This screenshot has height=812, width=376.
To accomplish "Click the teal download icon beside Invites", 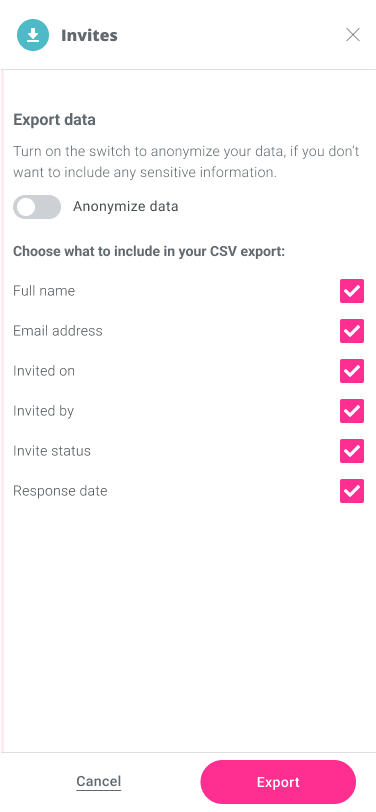I will (33, 35).
